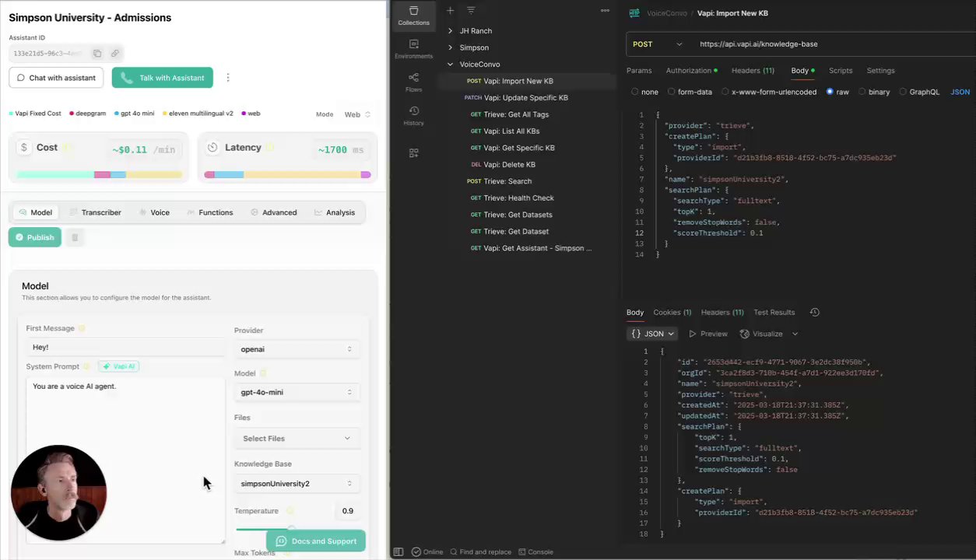Click the info icon next to Latency
Viewport: 976px width, 560px height.
point(270,147)
